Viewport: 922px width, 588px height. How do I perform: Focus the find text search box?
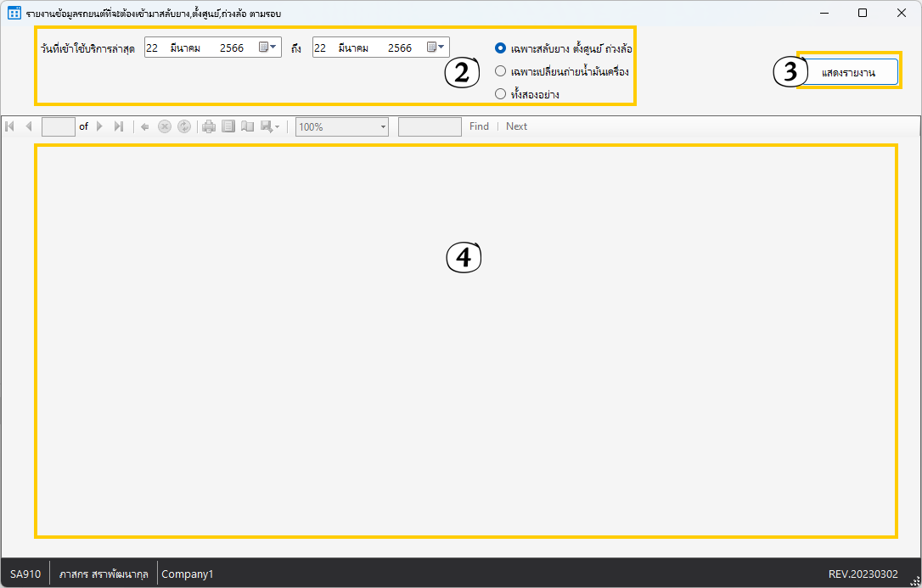430,126
